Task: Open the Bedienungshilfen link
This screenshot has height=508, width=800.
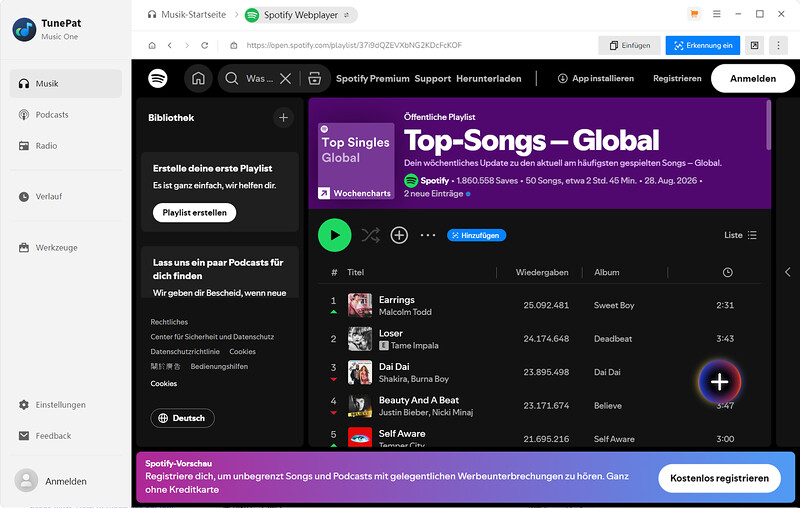Action: tap(219, 366)
